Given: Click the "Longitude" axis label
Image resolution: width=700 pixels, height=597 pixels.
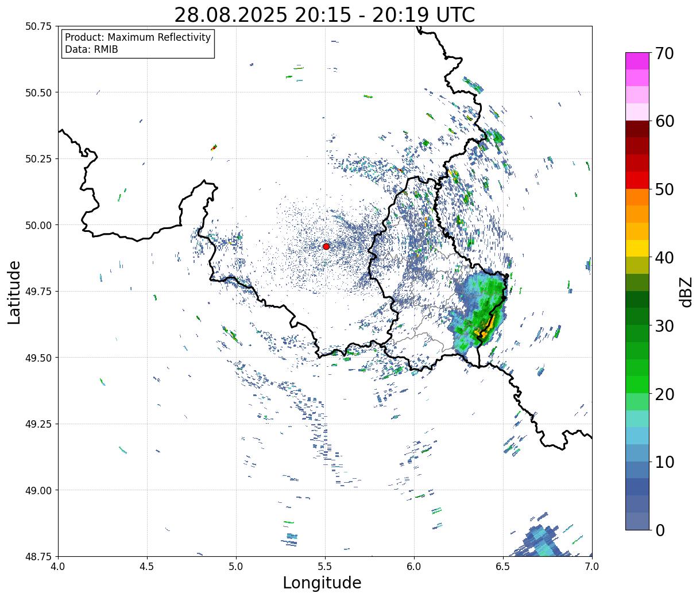Looking at the screenshot, I should click(322, 583).
